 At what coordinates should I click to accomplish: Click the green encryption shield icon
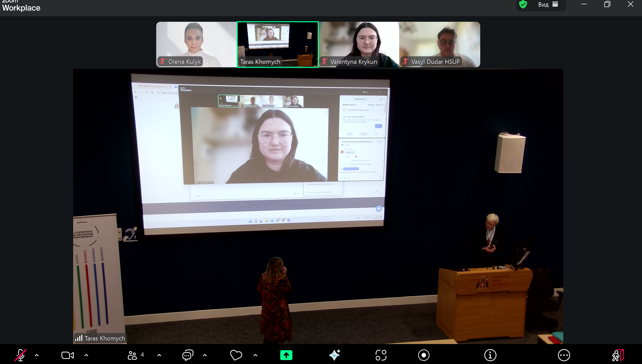coord(523,4)
